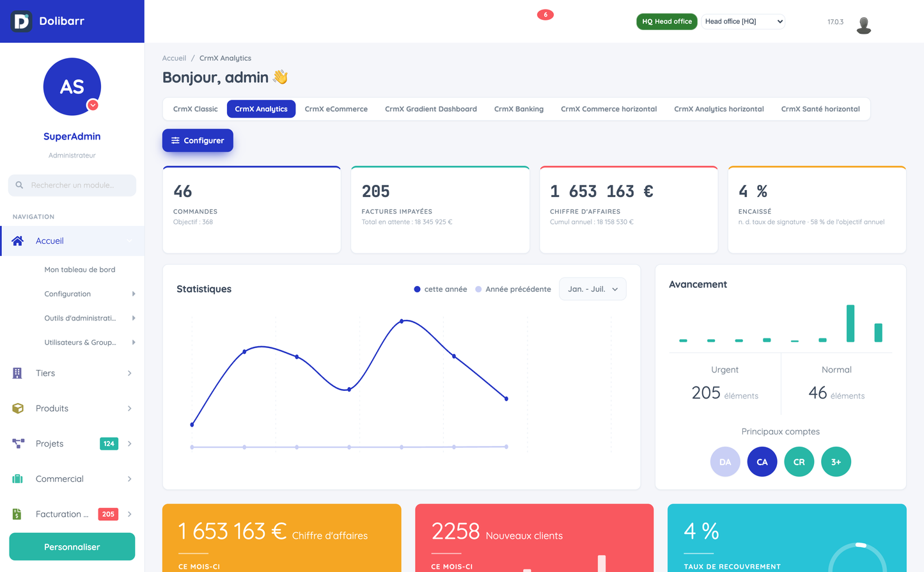The image size is (924, 572).
Task: Expand the Facturation menu chevron
Action: click(130, 514)
